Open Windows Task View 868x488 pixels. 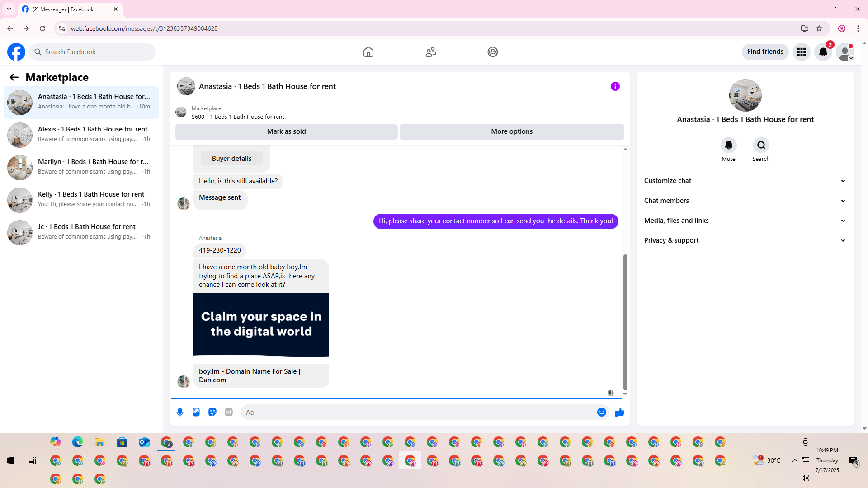(x=32, y=460)
